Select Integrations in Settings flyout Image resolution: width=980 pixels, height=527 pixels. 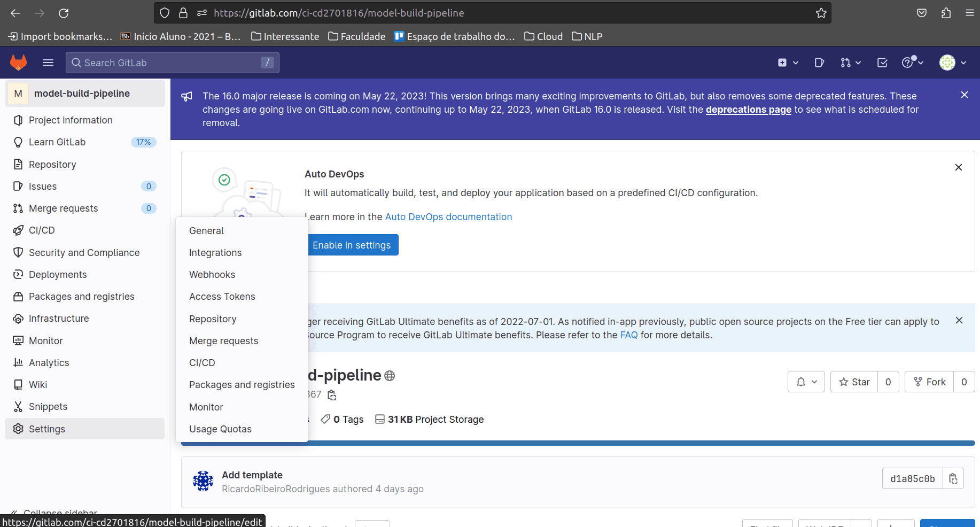(x=242, y=253)
